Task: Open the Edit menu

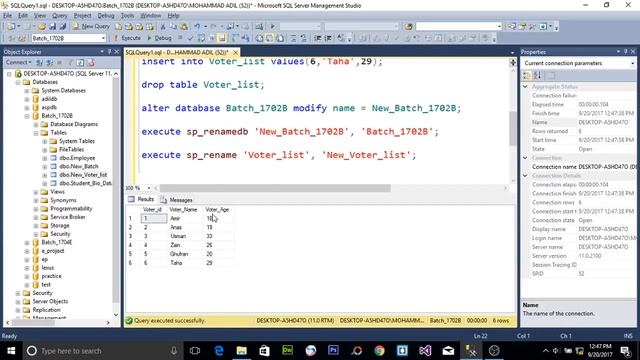Action: coord(23,16)
